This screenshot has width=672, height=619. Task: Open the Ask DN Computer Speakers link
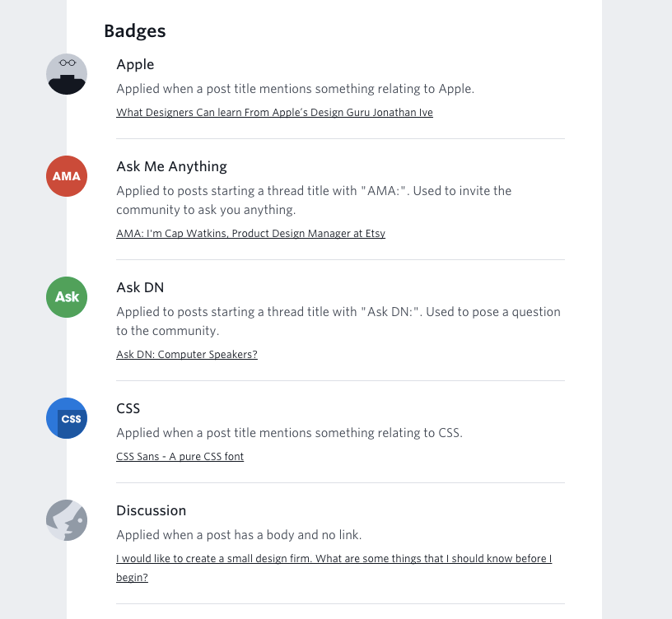(x=187, y=354)
